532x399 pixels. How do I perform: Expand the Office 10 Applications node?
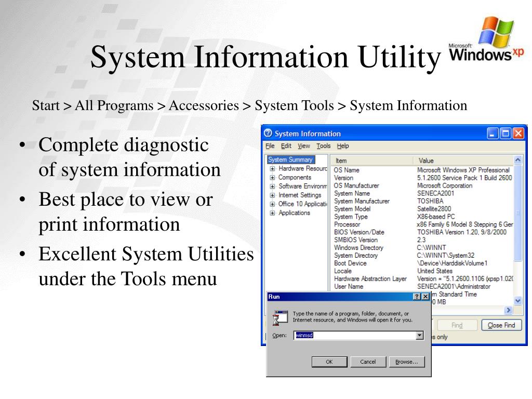point(272,204)
